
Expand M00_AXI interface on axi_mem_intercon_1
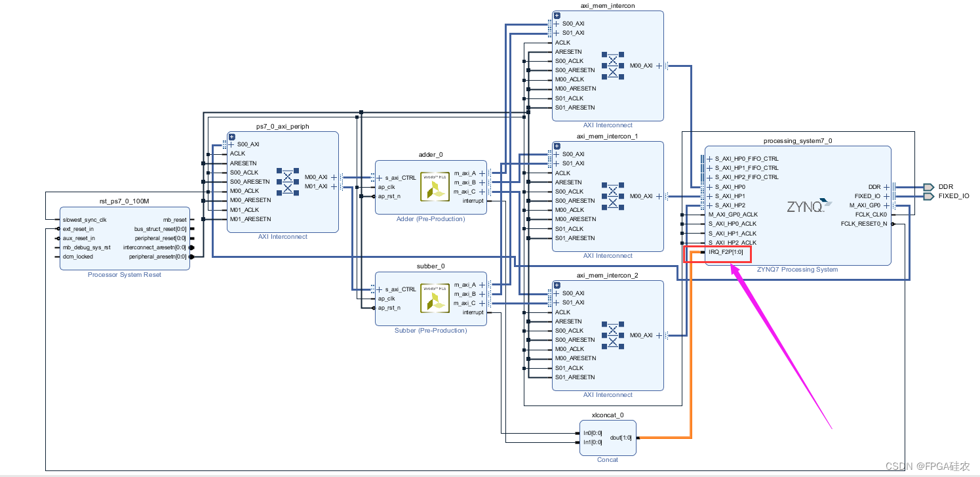pyautogui.click(x=658, y=196)
